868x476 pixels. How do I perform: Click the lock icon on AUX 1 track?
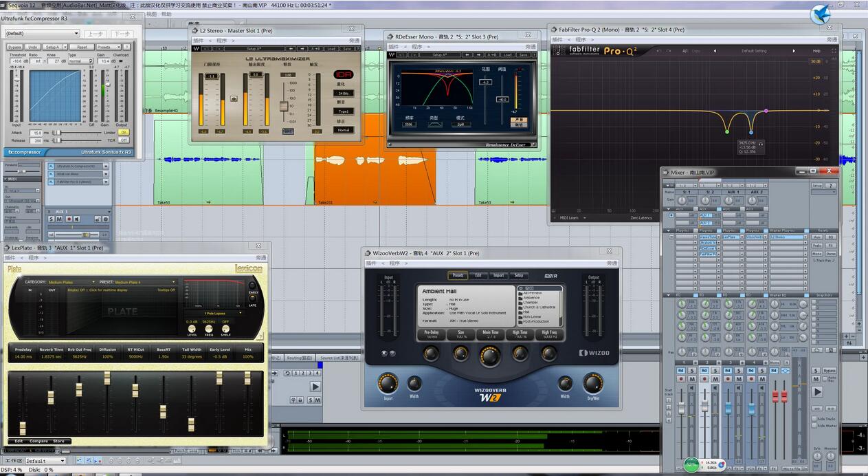pos(97,219)
